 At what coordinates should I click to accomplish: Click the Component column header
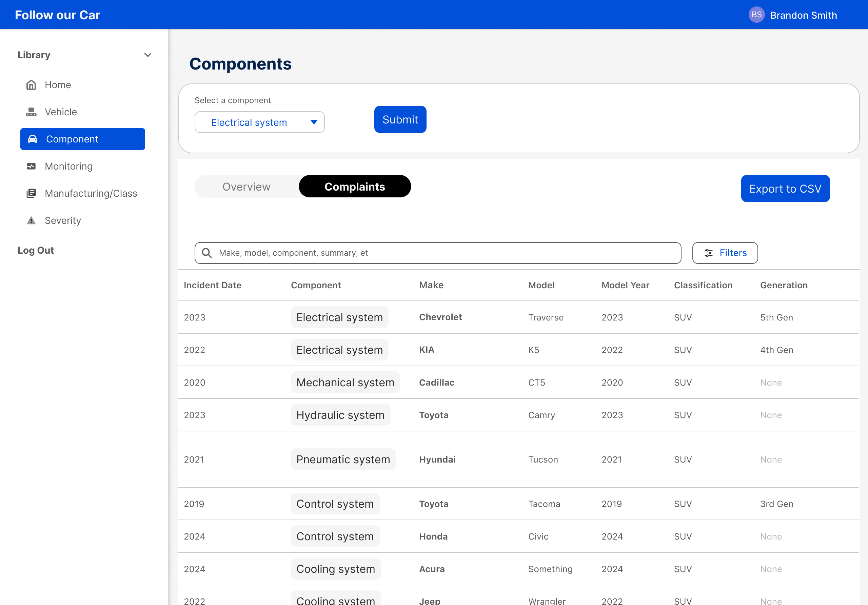(x=316, y=285)
